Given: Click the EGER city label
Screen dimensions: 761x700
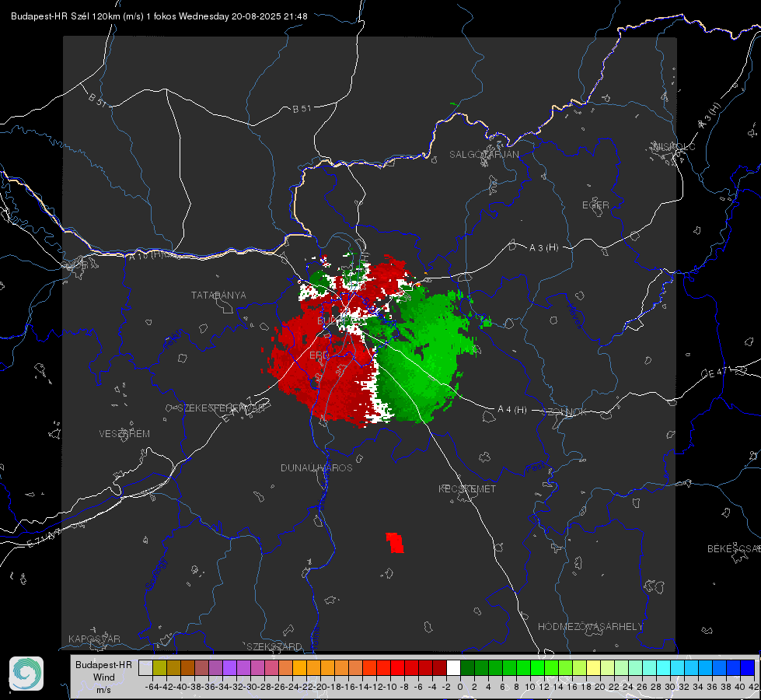Looking at the screenshot, I should (x=595, y=205).
